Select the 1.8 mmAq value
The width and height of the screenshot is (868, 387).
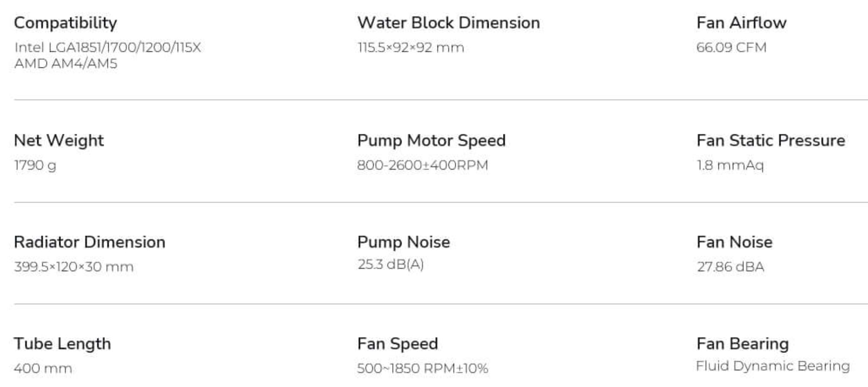(730, 165)
